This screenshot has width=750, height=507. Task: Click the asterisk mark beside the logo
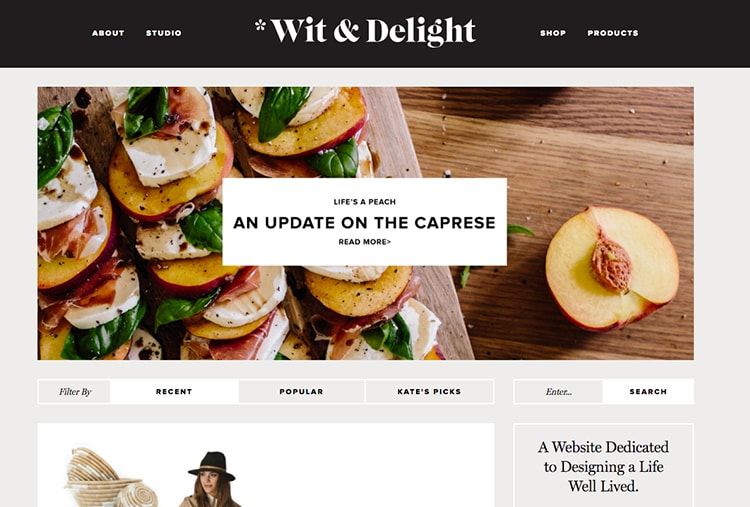point(260,25)
